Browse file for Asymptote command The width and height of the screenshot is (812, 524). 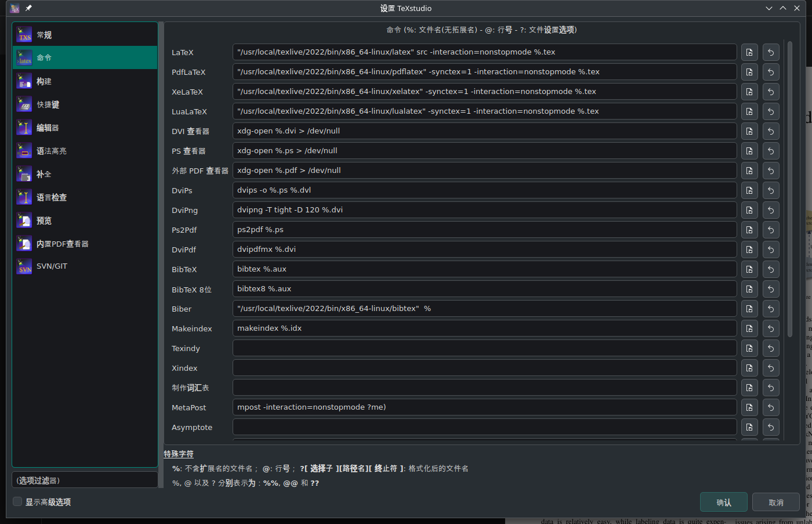pyautogui.click(x=749, y=427)
